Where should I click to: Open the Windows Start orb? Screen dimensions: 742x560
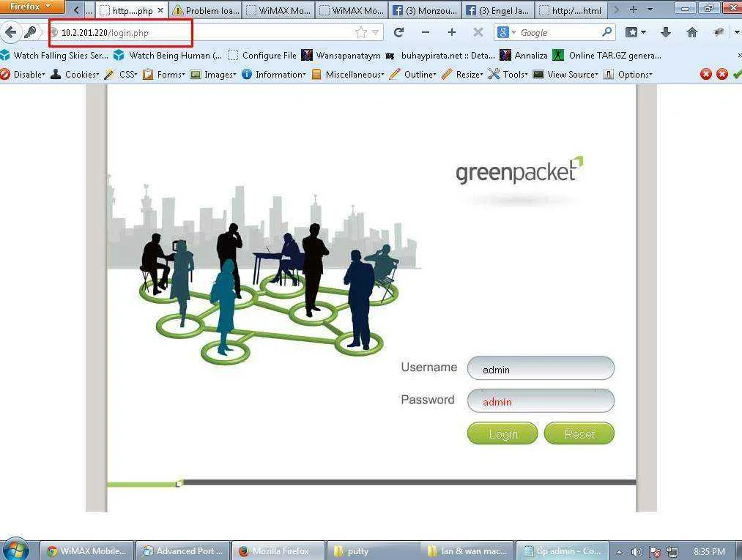click(x=15, y=550)
